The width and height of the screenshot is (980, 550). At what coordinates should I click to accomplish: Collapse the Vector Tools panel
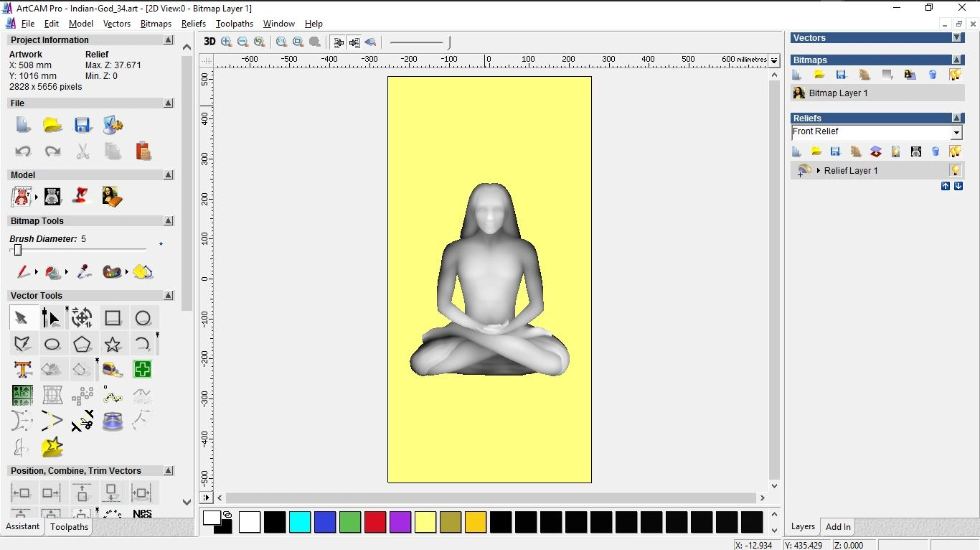(169, 295)
